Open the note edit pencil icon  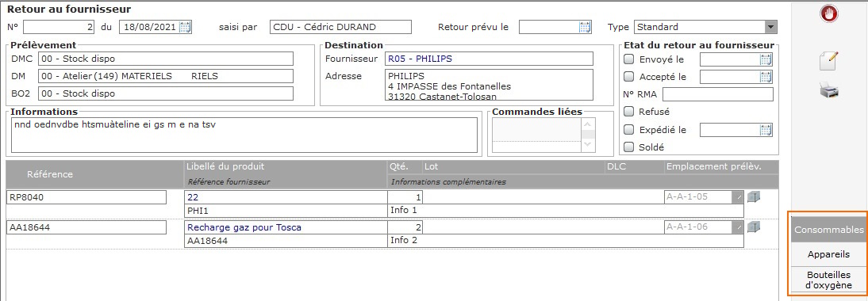(828, 61)
